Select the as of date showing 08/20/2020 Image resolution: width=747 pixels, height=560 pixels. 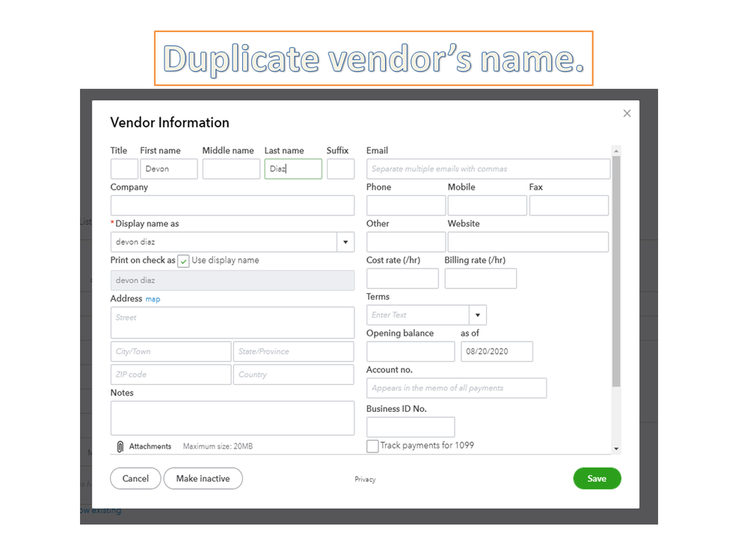[x=497, y=351]
